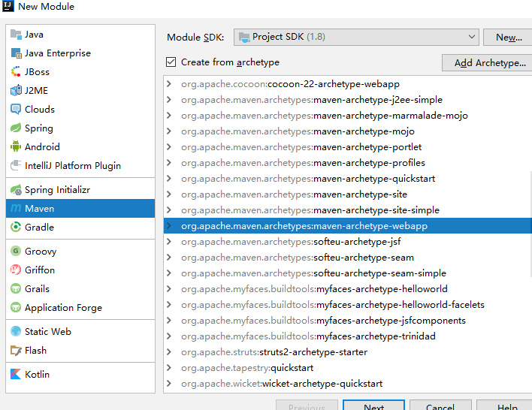Expand maven-archetype-quickstart entry
The width and height of the screenshot is (532, 410).
coord(169,179)
